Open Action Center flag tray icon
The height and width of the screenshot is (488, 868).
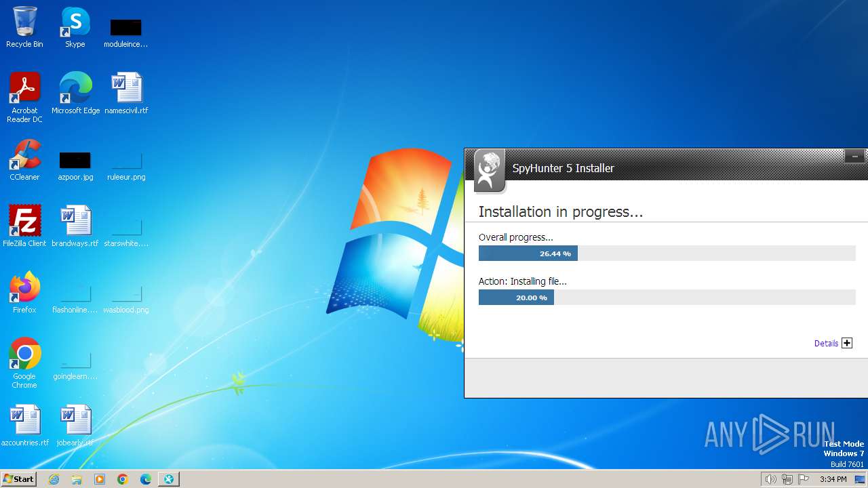pos(804,479)
